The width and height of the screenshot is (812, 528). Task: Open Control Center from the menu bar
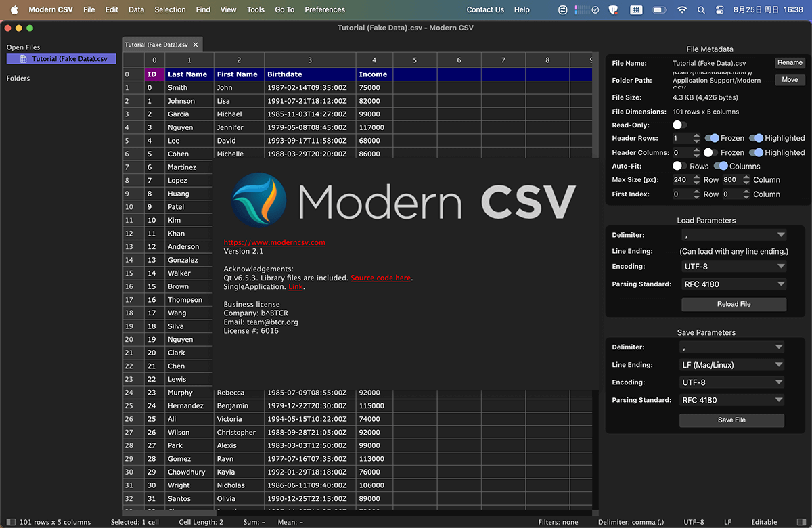[x=719, y=9]
